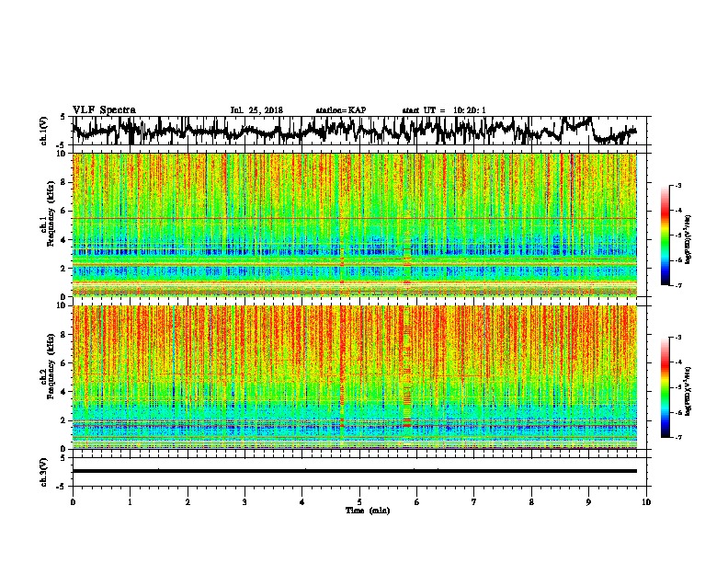This screenshot has width=728, height=563.
Task: Click time axis tick label "4"
Action: [302, 502]
